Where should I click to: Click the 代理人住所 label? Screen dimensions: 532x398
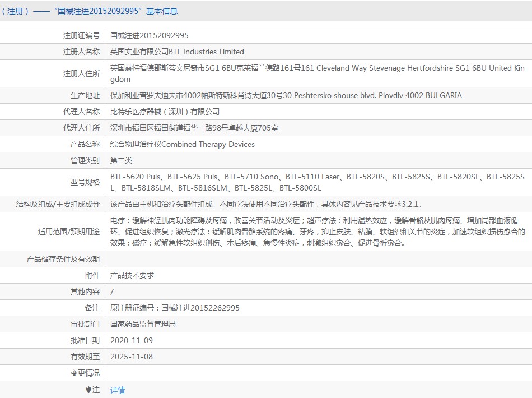[81, 128]
